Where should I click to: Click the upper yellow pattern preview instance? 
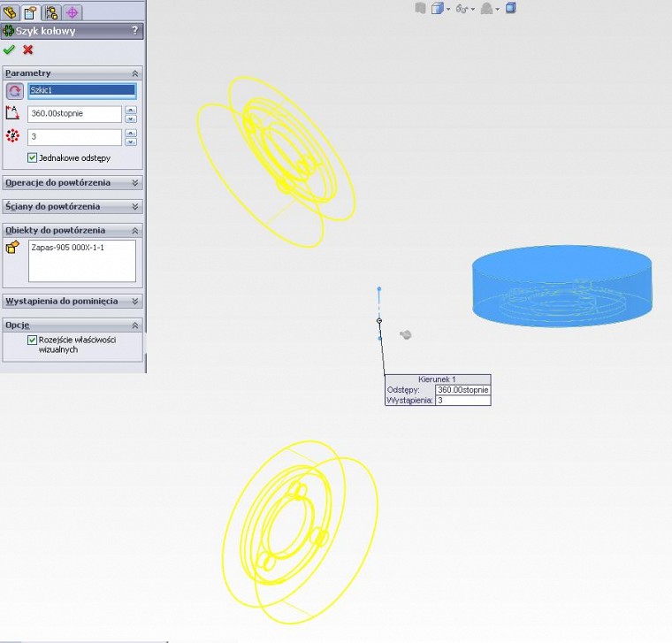click(276, 162)
